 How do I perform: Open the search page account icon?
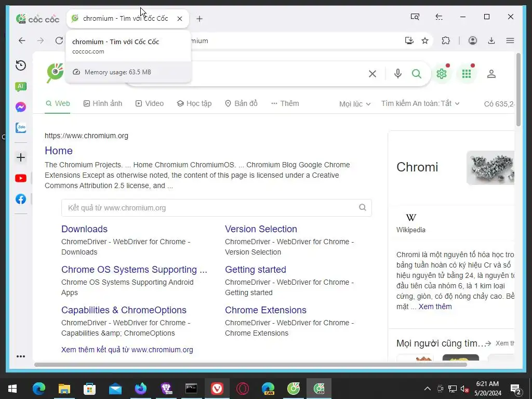[491, 74]
